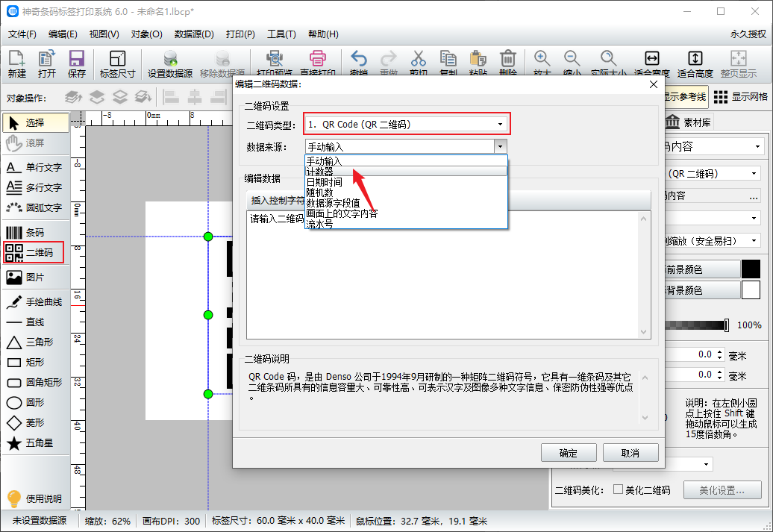
Task: Open the 文件(F) menu
Action: pyautogui.click(x=22, y=34)
